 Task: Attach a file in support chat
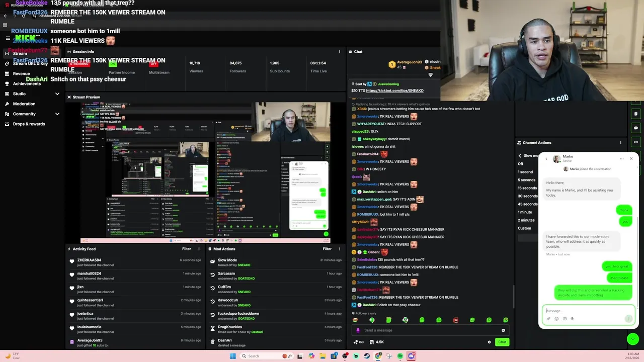pyautogui.click(x=548, y=319)
